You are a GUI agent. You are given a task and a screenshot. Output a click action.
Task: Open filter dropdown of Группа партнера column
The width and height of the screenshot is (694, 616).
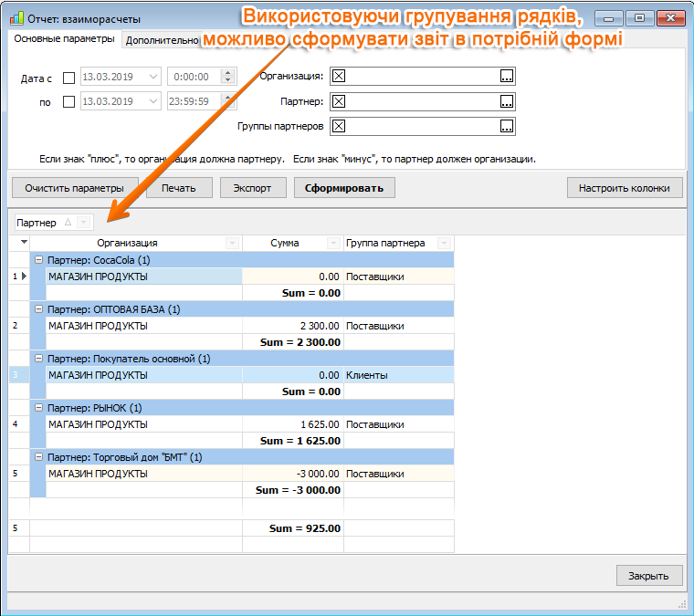(444, 243)
